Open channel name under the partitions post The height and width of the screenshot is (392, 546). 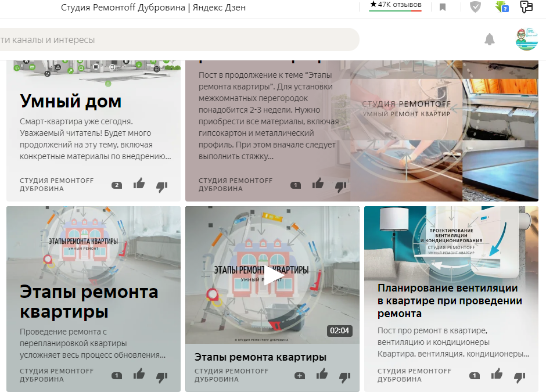coord(236,185)
